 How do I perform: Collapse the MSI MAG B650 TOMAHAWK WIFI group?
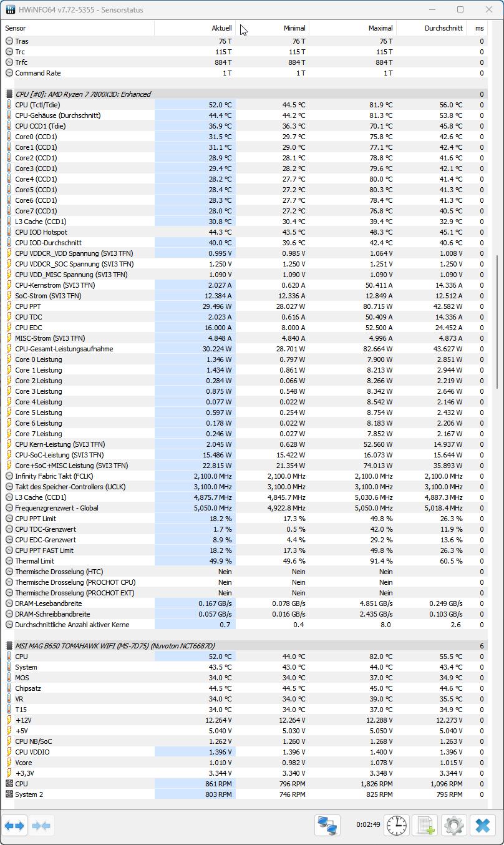click(x=245, y=646)
